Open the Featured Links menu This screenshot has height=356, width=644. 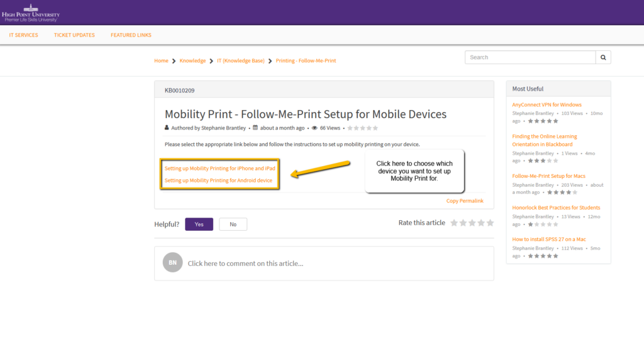coord(131,35)
